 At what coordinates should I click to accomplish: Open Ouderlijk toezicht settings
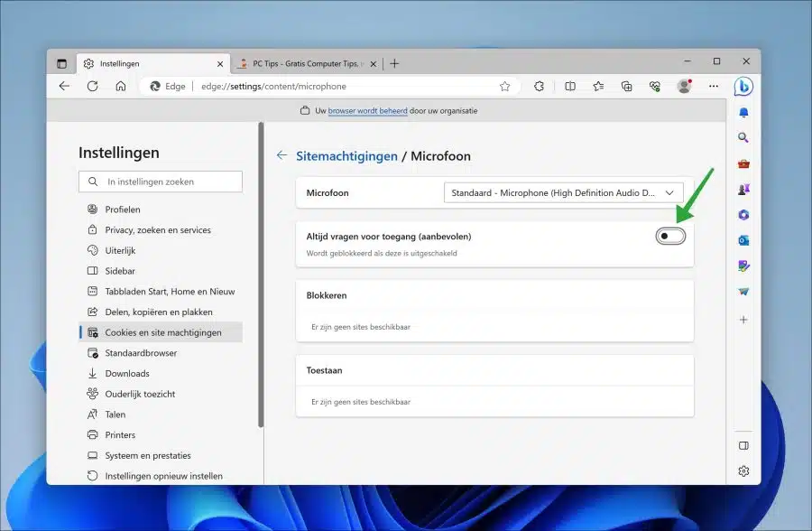point(161,394)
